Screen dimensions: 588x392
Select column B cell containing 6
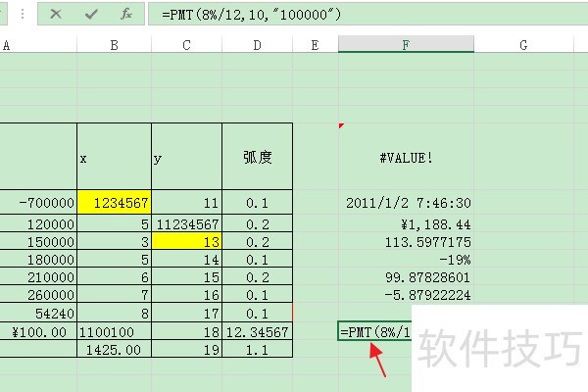pyautogui.click(x=114, y=276)
